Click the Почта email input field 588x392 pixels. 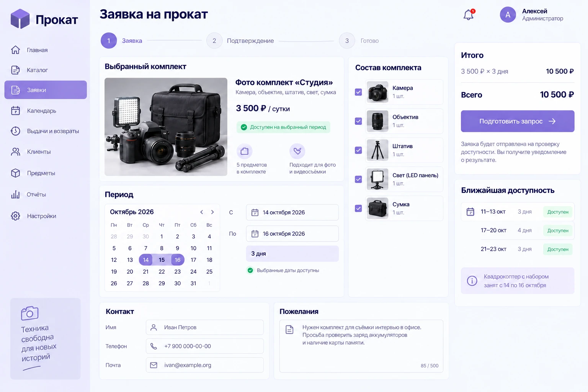[x=205, y=365]
